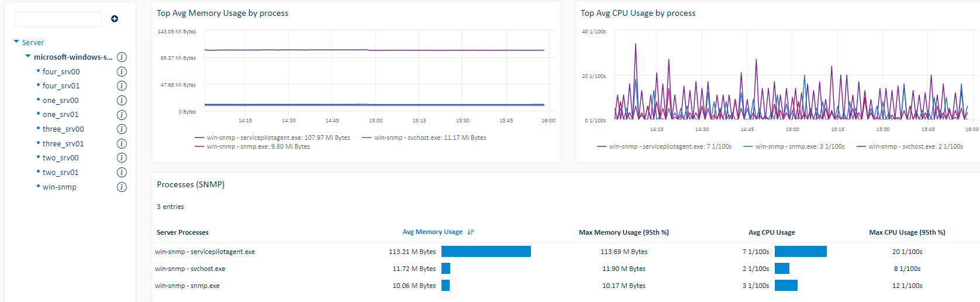Click info icon for microsoft-windows-s group
Screen dimensions: 980x302
[122, 57]
